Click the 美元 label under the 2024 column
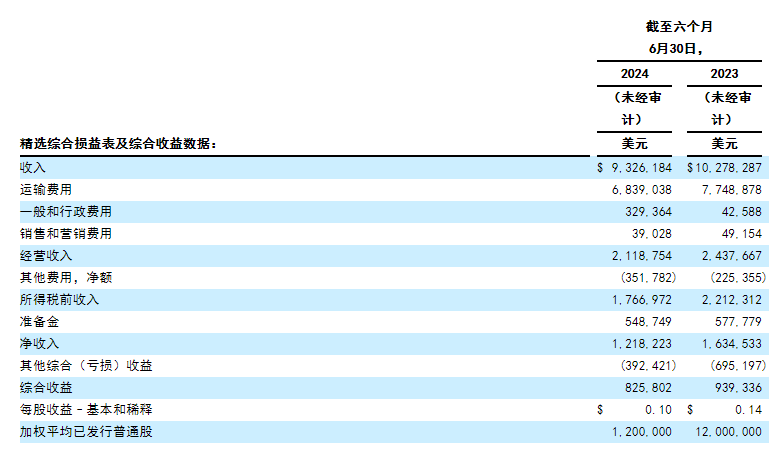Screen dimensions: 782x452 coord(635,143)
